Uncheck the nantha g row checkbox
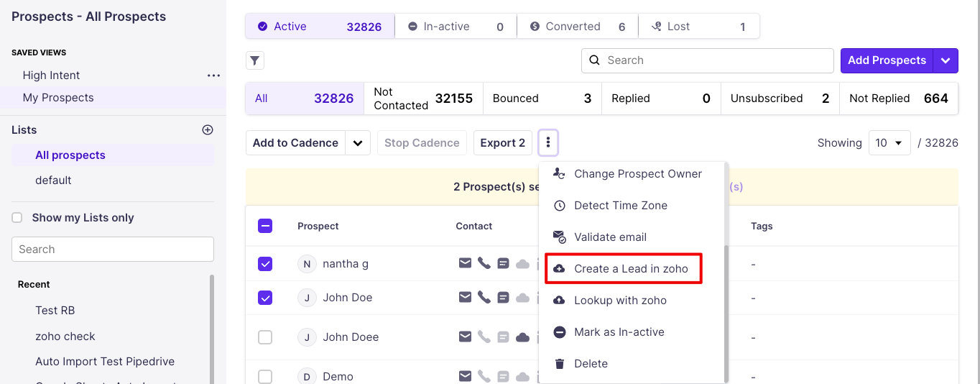980x384 pixels. (265, 264)
